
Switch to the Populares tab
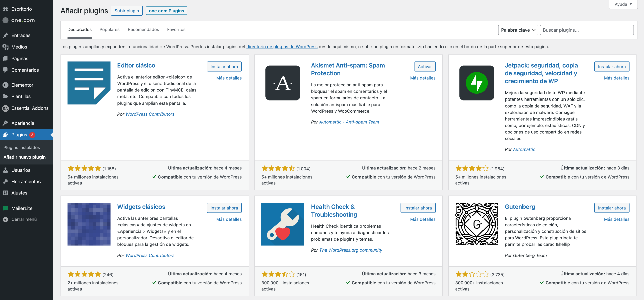click(x=109, y=29)
